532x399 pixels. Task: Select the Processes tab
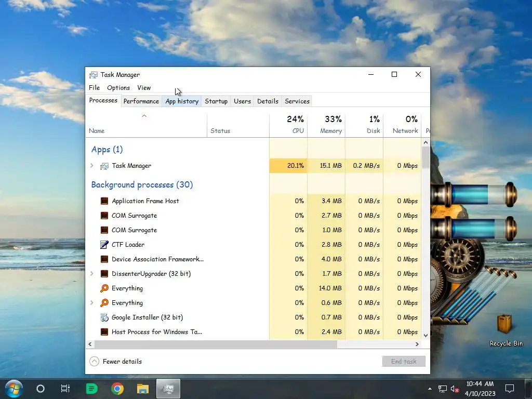(103, 100)
